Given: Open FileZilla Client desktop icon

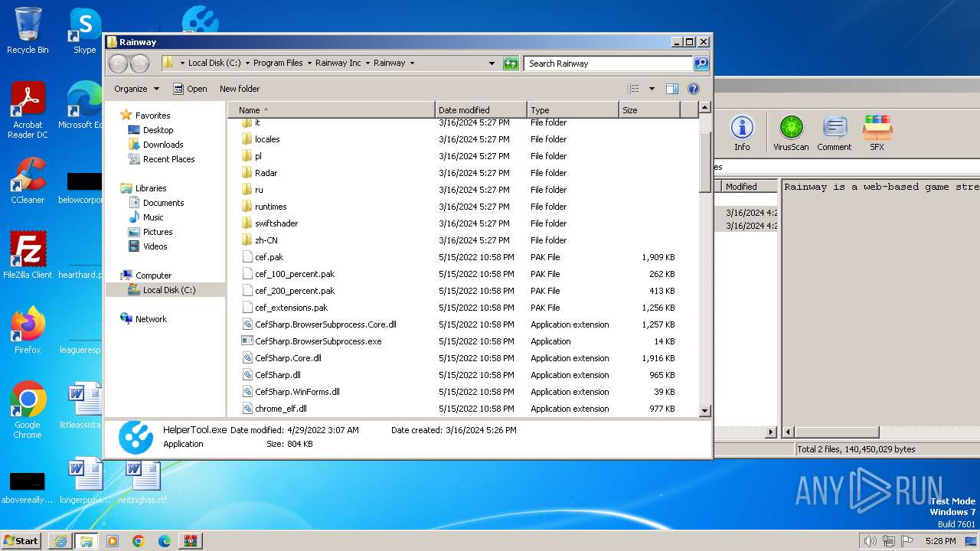Looking at the screenshot, I should pyautogui.click(x=28, y=255).
